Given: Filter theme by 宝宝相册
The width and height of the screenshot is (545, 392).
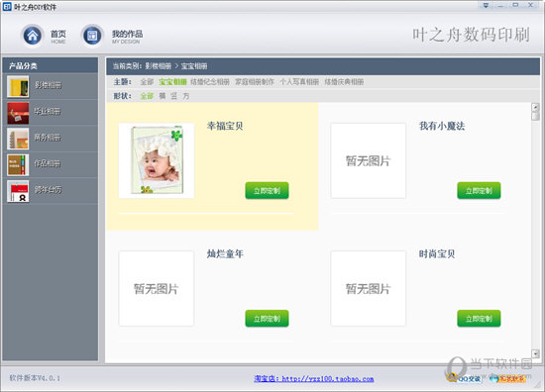Looking at the screenshot, I should (172, 82).
